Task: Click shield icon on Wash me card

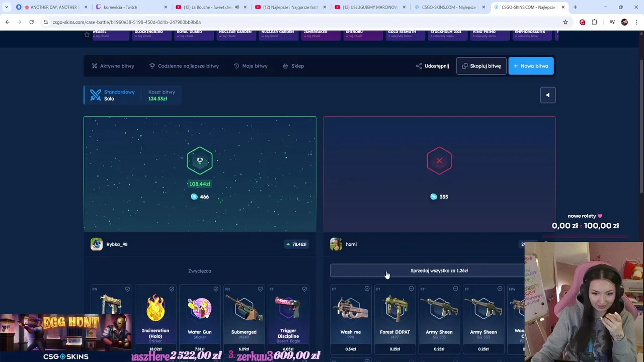Action: pos(367,289)
